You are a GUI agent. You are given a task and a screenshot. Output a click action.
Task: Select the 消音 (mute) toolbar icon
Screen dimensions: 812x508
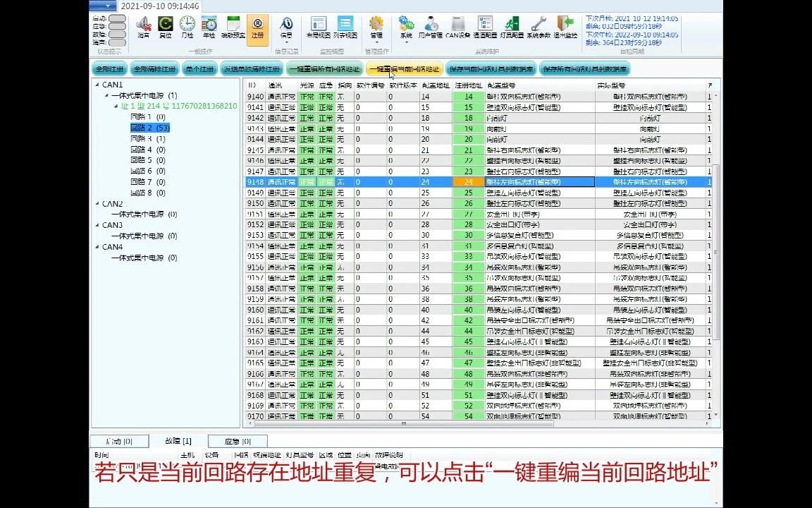143,27
